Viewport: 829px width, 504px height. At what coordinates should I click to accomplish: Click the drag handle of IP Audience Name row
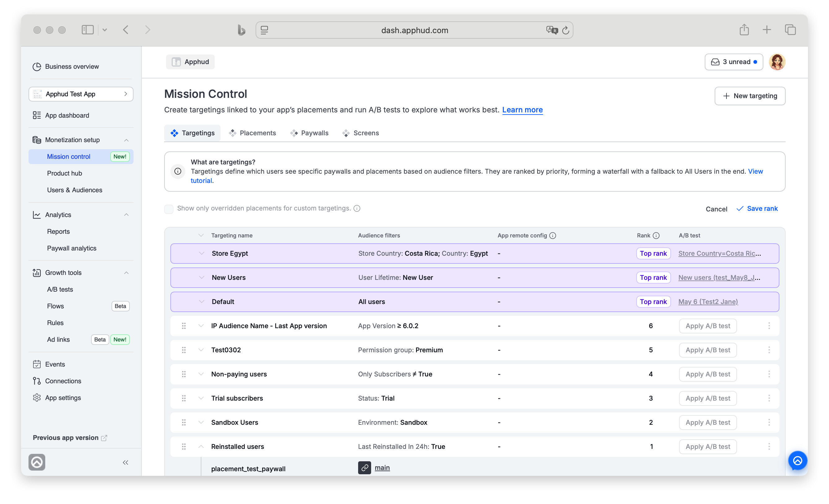click(x=184, y=325)
